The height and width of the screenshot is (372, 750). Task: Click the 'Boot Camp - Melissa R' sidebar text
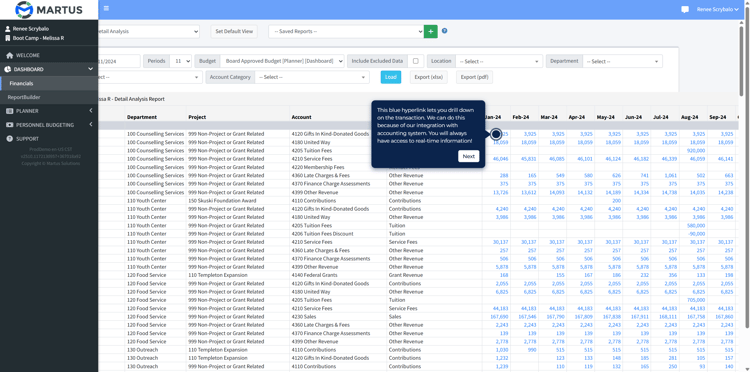coord(39,38)
